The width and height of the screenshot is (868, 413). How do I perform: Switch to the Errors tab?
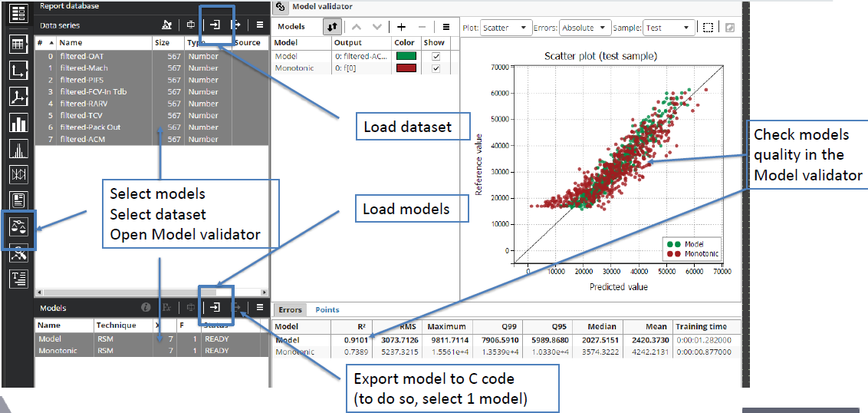(290, 310)
